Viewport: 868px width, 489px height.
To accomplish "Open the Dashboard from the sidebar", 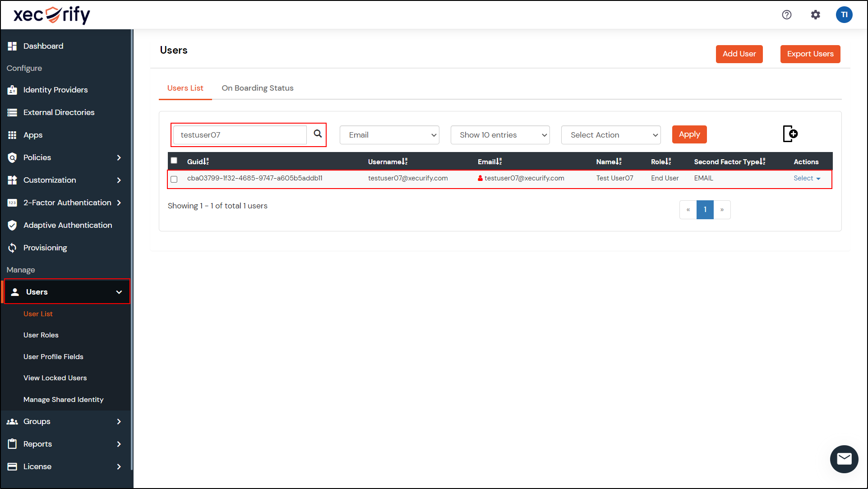I will (43, 46).
